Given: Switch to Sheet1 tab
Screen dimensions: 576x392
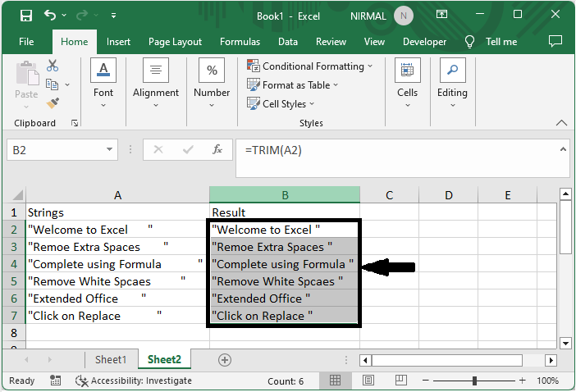Looking at the screenshot, I should tap(111, 359).
